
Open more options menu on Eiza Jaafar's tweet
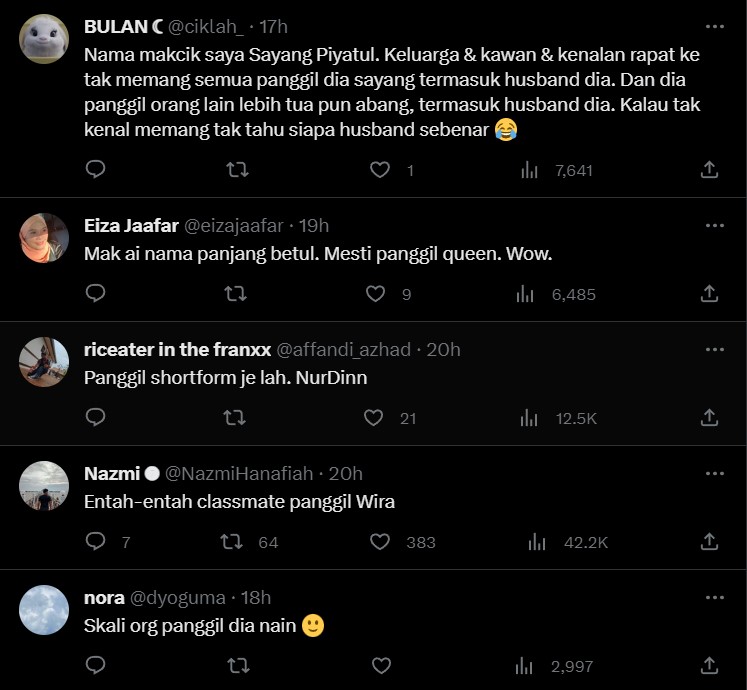tap(714, 226)
